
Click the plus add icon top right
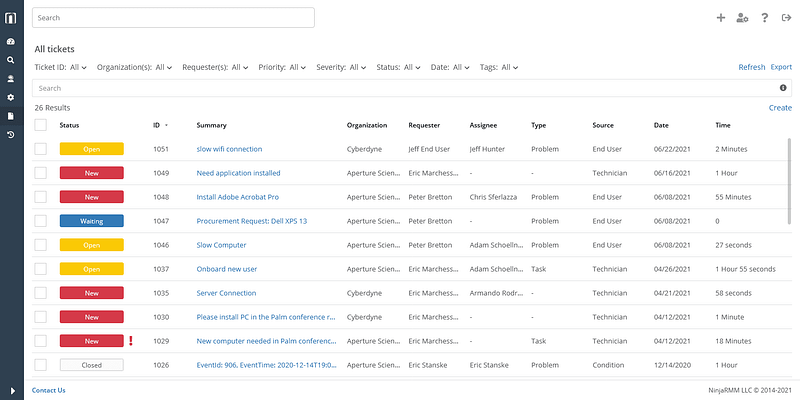[721, 18]
